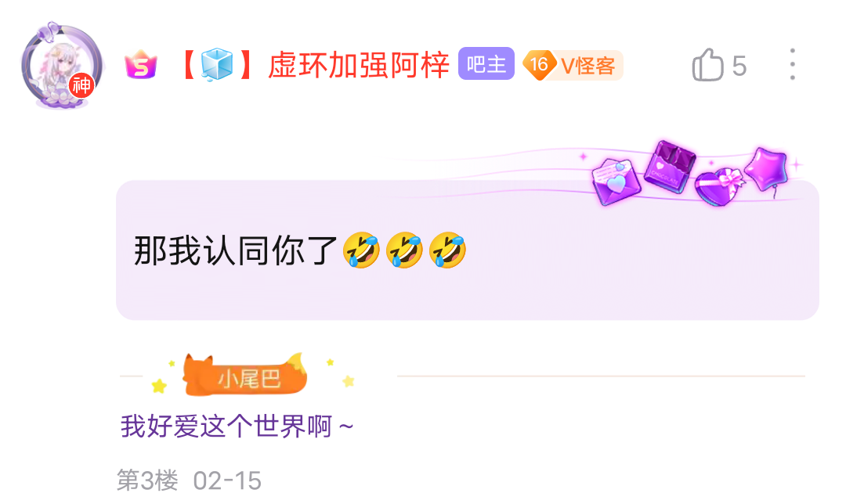Open username 虚环加强阿梓 profile
846x504 pixels.
[358, 65]
